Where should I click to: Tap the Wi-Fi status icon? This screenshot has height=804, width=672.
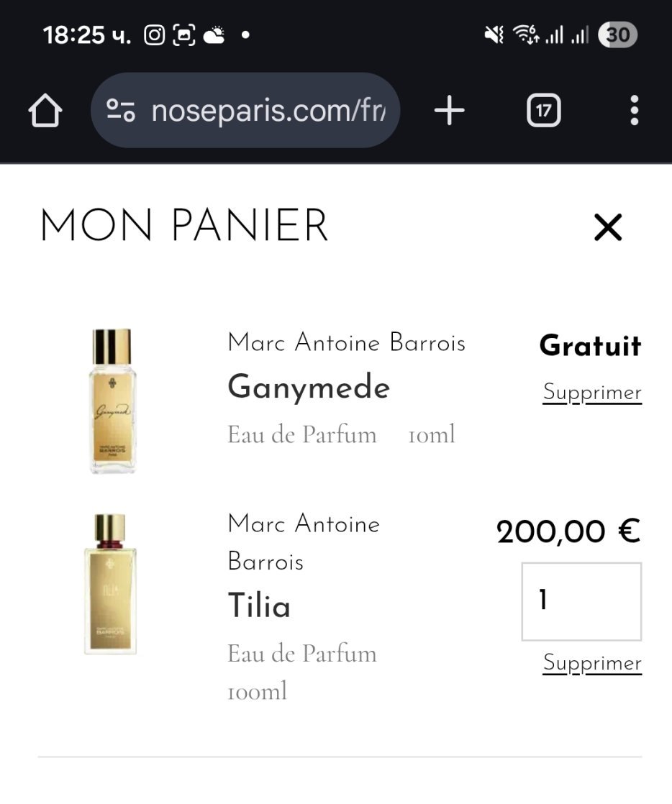[526, 35]
